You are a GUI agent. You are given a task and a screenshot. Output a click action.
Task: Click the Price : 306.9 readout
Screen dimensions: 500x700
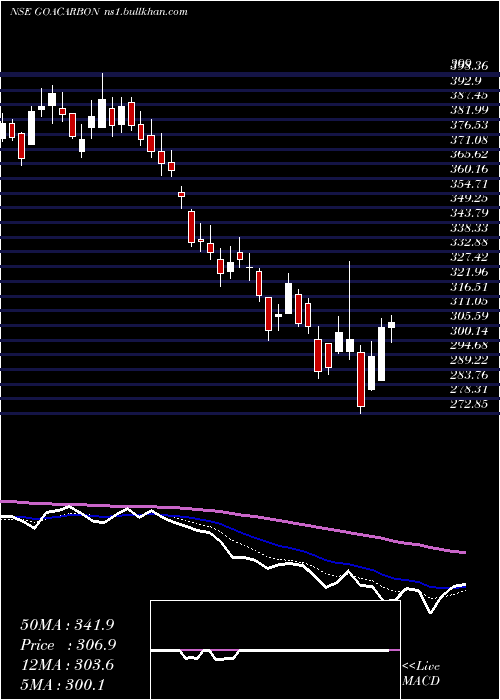68,645
